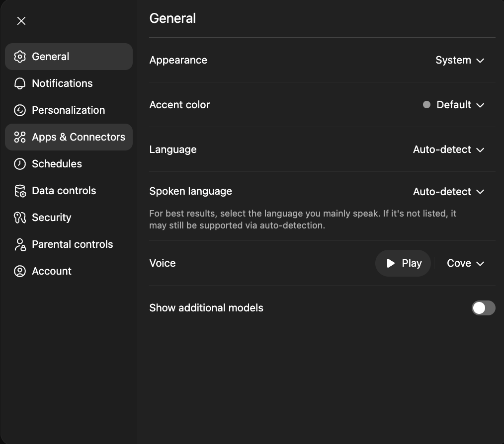Image resolution: width=504 pixels, height=444 pixels.
Task: Go to the Account settings section
Action: [x=52, y=271]
